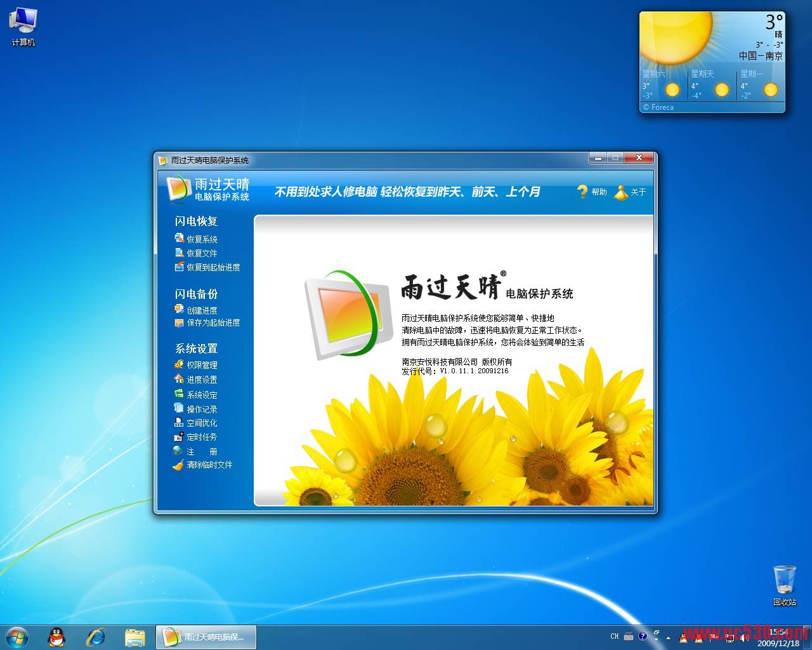Image resolution: width=812 pixels, height=650 pixels.
Task: Open 空间优化 space optimization
Action: click(x=196, y=423)
